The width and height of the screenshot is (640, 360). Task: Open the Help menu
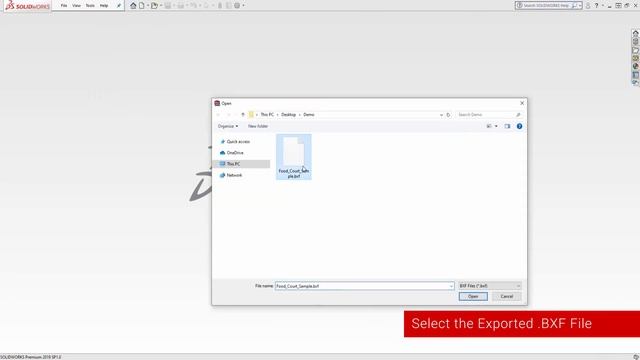tap(104, 6)
